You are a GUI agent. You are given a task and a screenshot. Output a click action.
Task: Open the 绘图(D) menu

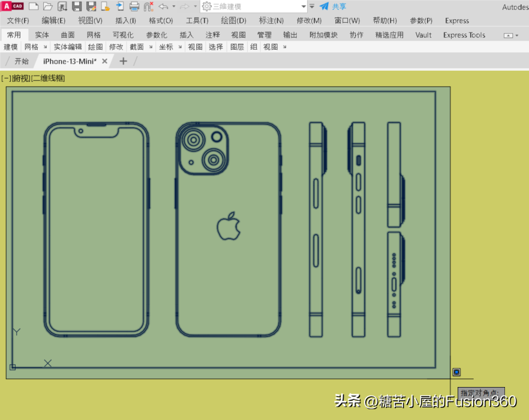point(233,20)
